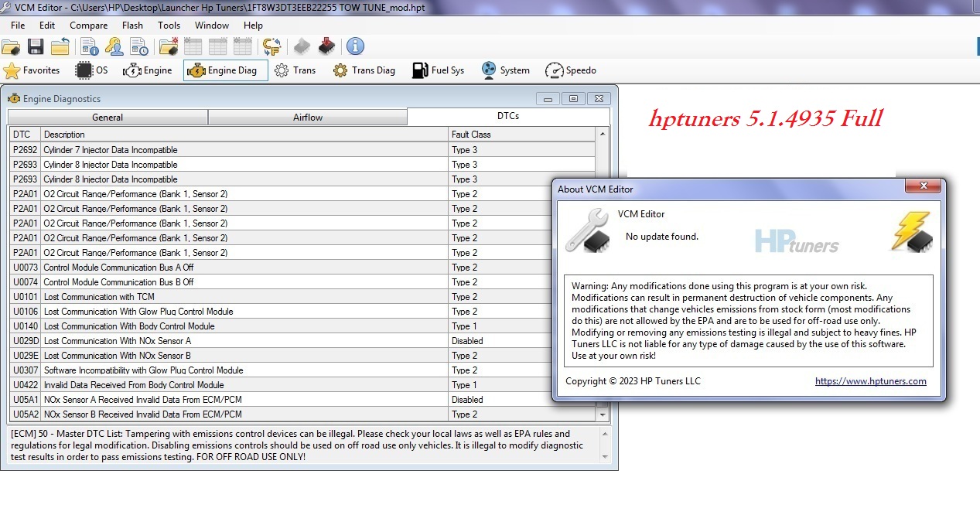
Task: Open the Flash menu
Action: click(132, 26)
